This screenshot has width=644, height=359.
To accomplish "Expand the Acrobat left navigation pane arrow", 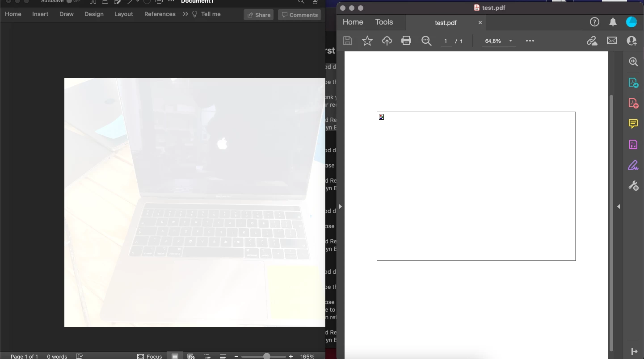I will [340, 206].
